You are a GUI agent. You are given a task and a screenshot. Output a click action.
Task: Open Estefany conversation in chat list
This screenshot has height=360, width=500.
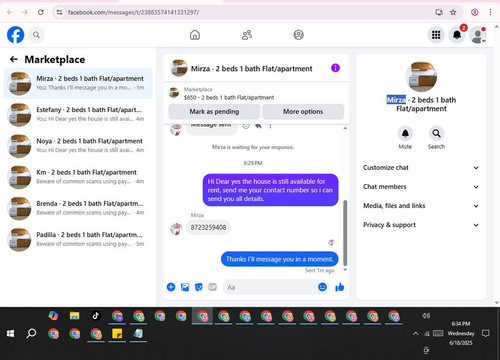[x=78, y=114]
